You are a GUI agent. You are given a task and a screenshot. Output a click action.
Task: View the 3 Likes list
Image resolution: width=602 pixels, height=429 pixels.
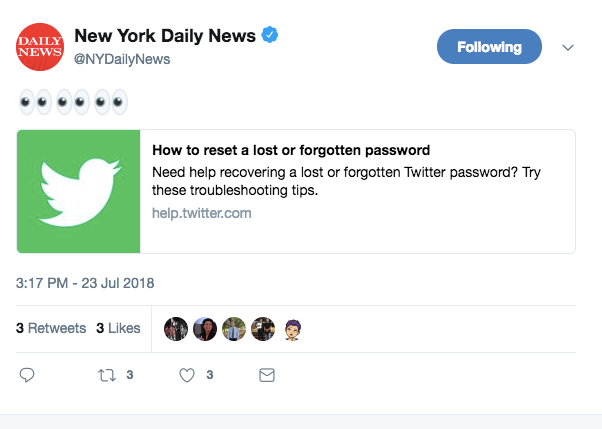pos(118,328)
